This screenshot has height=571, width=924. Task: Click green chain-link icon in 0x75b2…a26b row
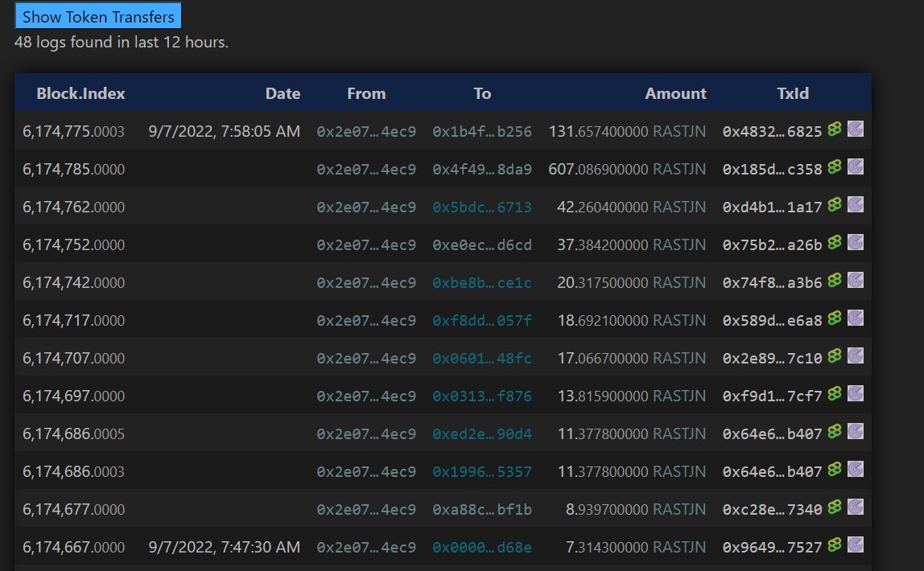835,242
